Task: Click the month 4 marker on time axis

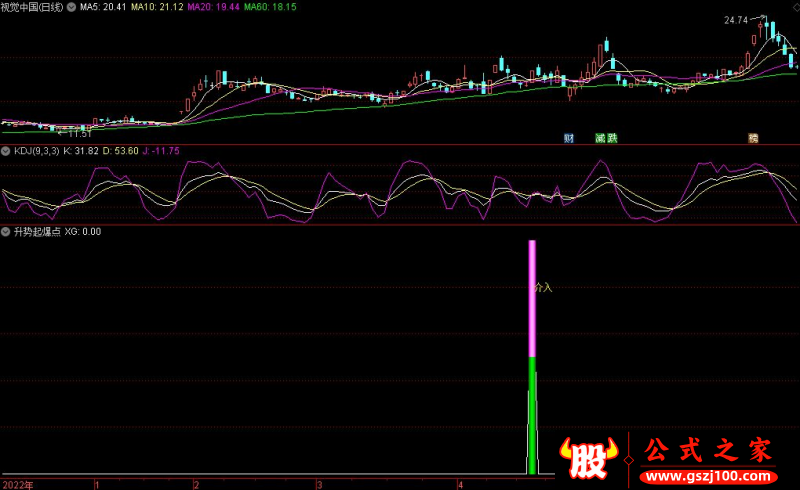Action: click(459, 484)
